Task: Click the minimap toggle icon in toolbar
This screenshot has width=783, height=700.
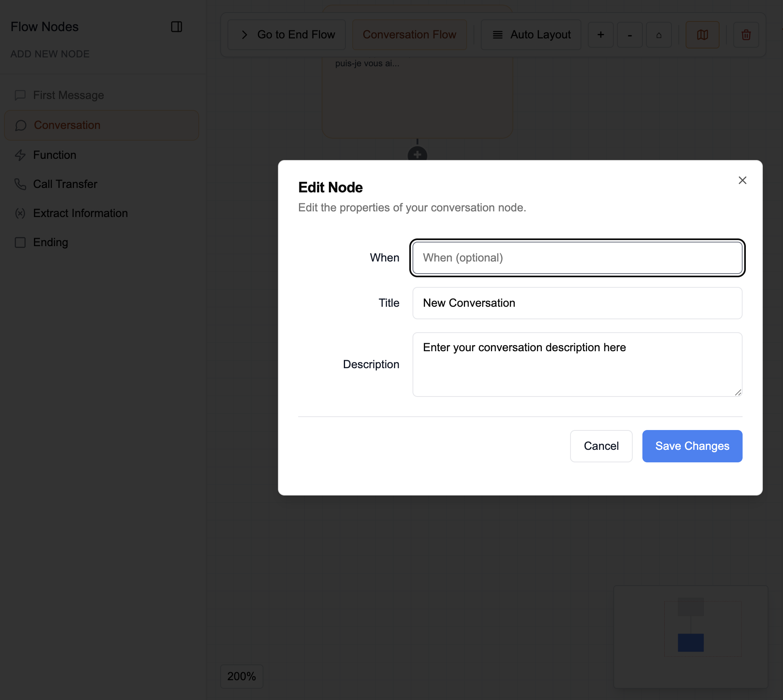Action: [702, 35]
